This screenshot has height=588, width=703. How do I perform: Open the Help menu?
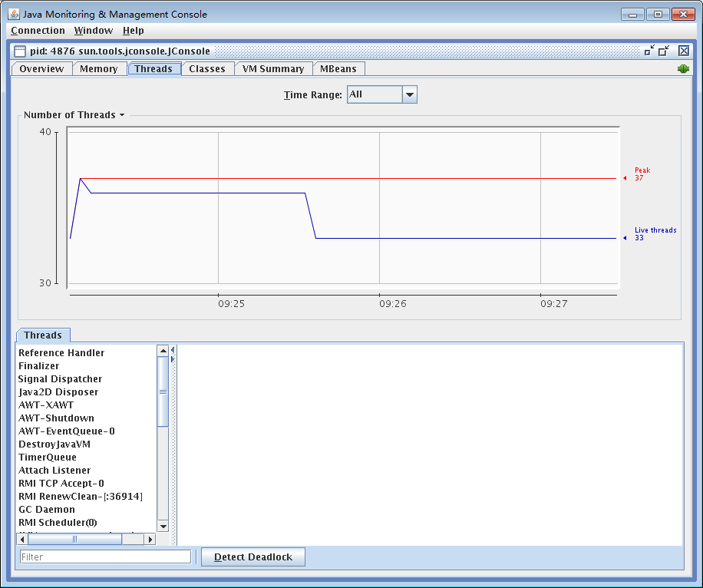click(134, 31)
